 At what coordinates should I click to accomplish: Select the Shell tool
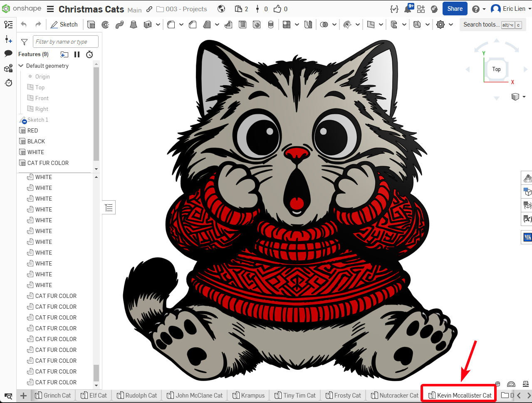[242, 25]
